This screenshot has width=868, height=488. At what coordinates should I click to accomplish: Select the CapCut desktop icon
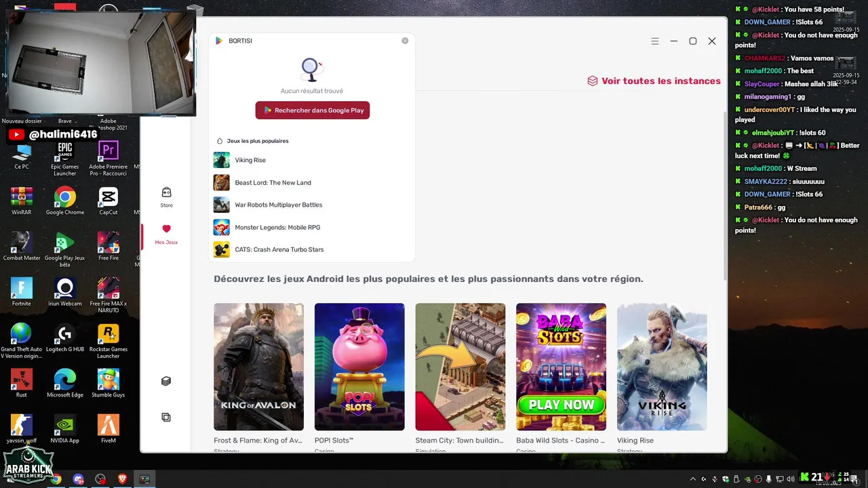(108, 201)
